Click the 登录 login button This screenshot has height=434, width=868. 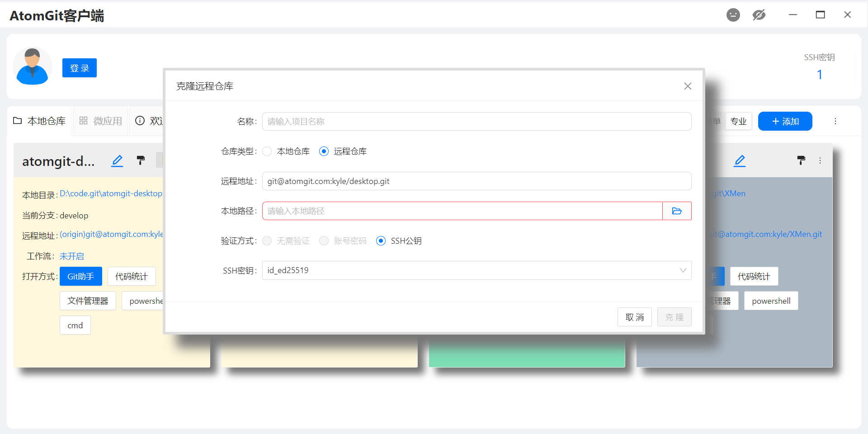point(80,68)
